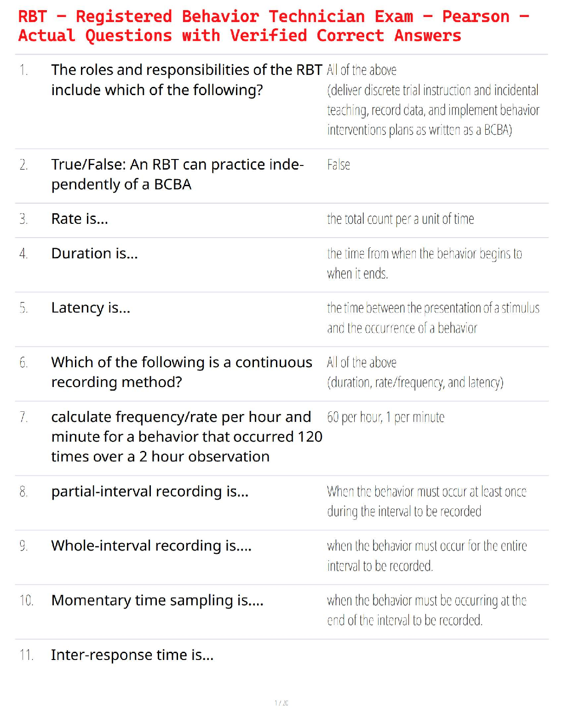
Task: Click the whole-interval definition answer
Action: click(x=427, y=556)
